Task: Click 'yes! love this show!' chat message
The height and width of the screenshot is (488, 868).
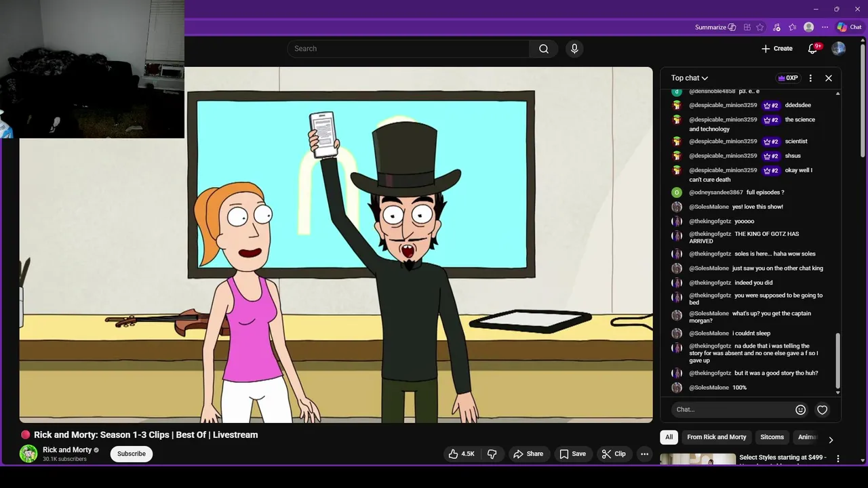Action: 757,207
